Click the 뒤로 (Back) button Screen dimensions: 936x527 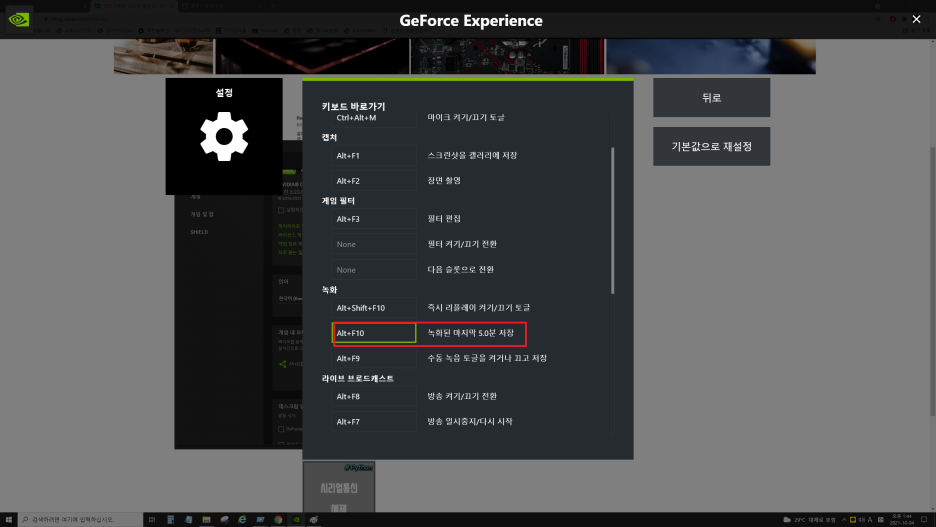coord(711,97)
